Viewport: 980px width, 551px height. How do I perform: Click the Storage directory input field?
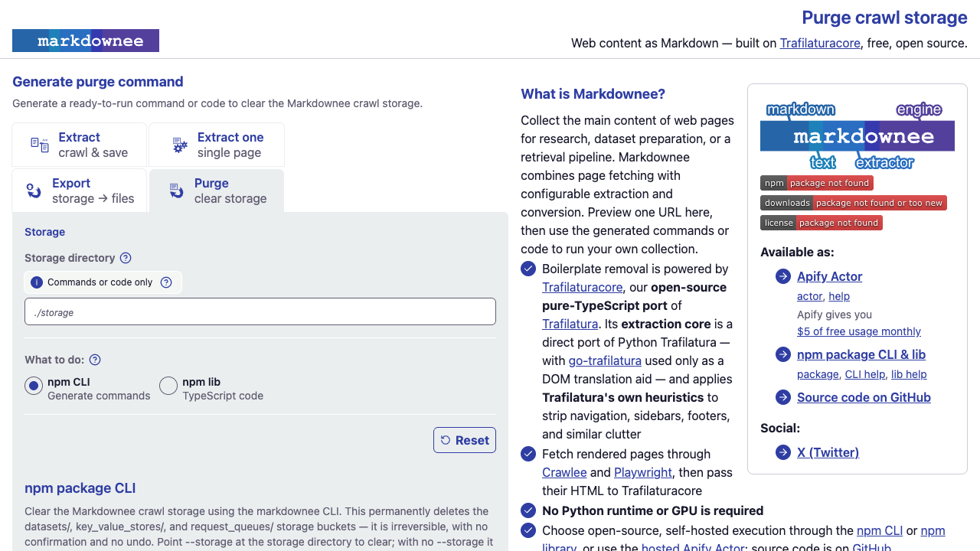(260, 312)
